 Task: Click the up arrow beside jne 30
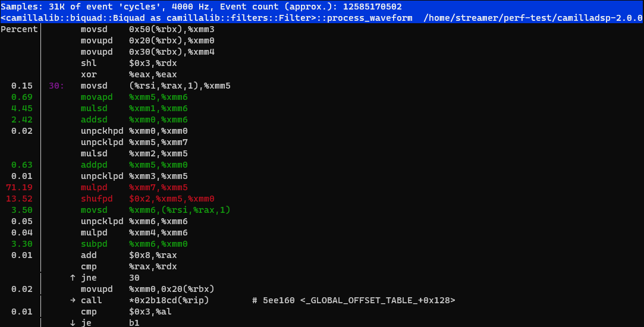tap(73, 278)
